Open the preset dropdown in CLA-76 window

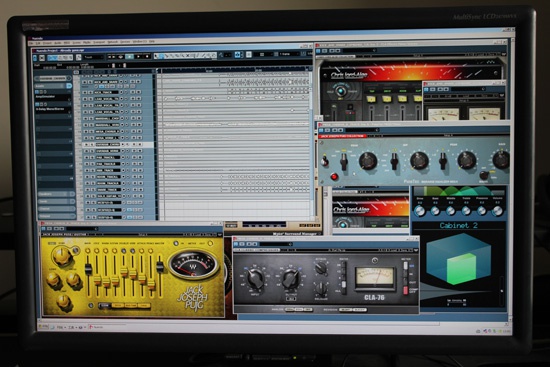click(276, 244)
